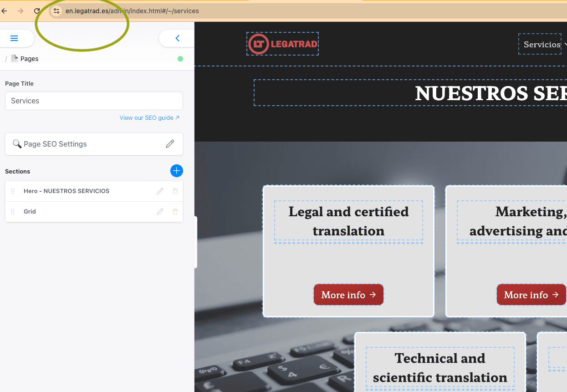567x392 pixels.
Task: Click the green status indicator dot
Action: (x=180, y=59)
